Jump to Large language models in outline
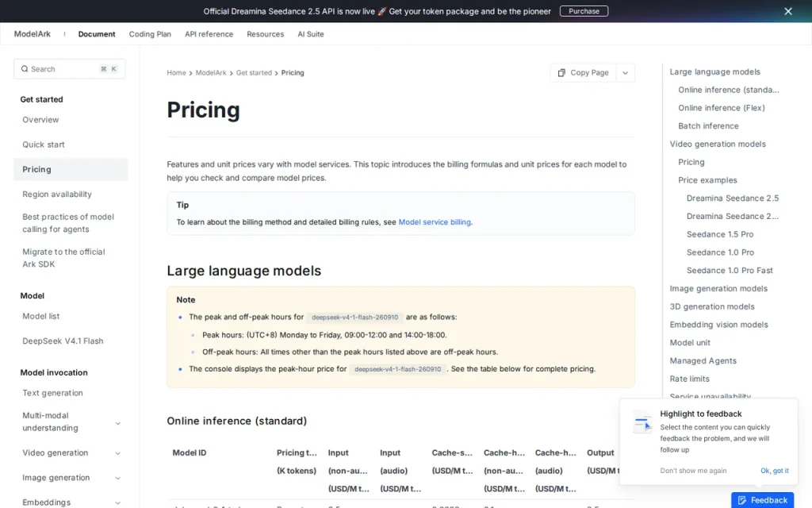Image resolution: width=812 pixels, height=508 pixels. pos(714,71)
